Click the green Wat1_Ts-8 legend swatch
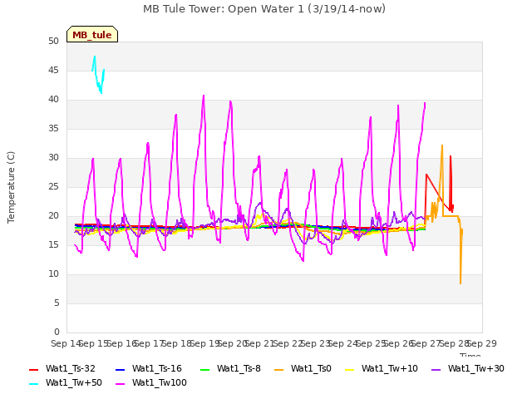This screenshot has width=532, height=399. (x=205, y=369)
